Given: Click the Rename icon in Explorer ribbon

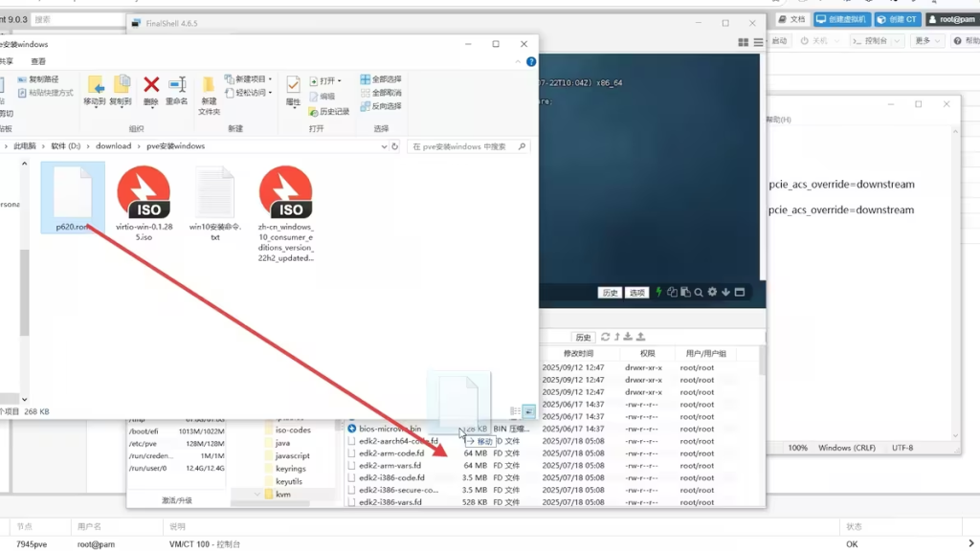Looking at the screenshot, I should 177,90.
